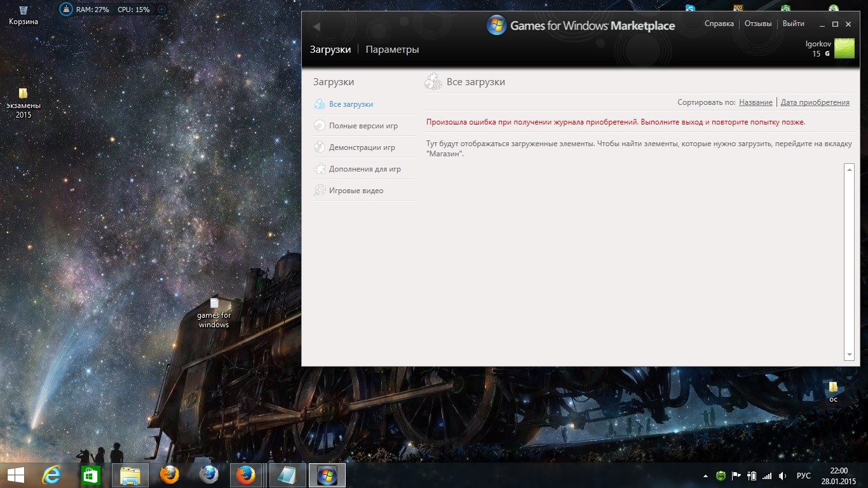Screen dimensions: 868x488
Task: Switch to the Загрузки tab
Action: pos(330,50)
